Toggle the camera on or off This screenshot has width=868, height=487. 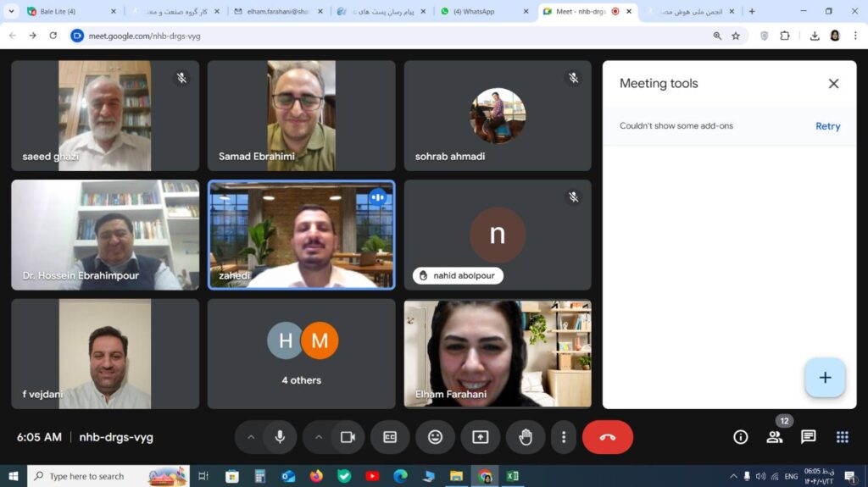point(348,437)
